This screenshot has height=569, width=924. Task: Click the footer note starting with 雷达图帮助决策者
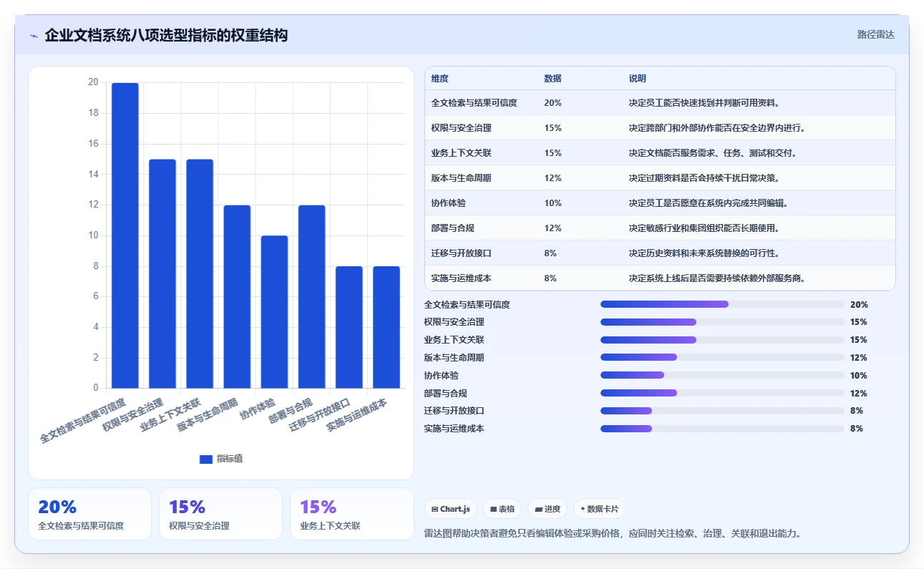(613, 533)
